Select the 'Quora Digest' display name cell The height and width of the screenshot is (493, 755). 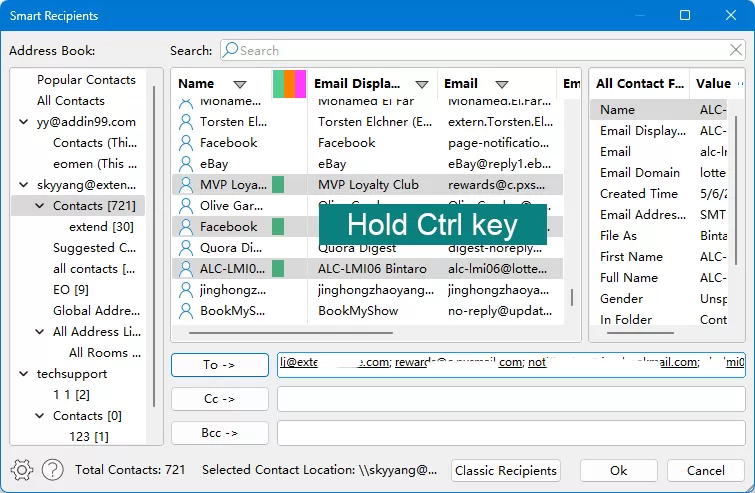pyautogui.click(x=357, y=248)
